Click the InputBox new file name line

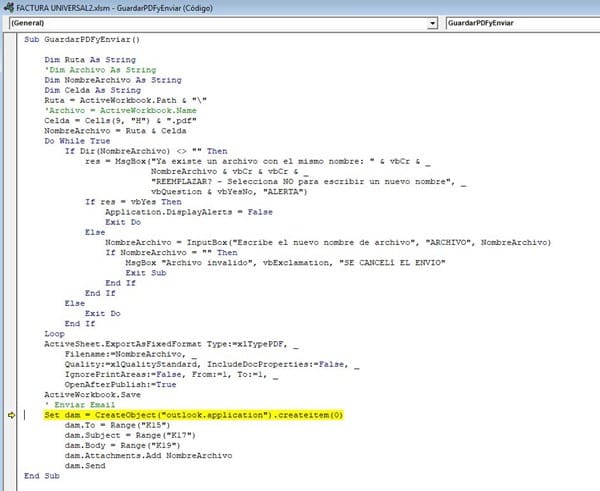(x=328, y=242)
